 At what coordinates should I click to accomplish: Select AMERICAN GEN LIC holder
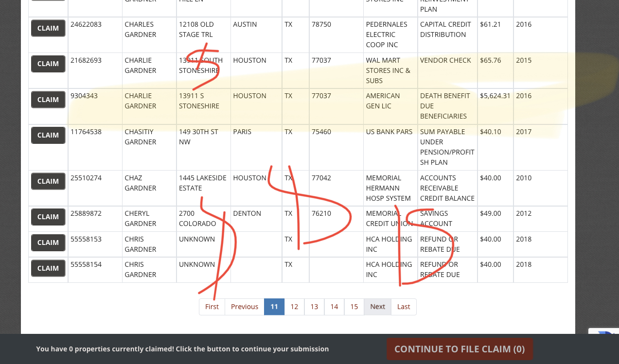click(390, 106)
